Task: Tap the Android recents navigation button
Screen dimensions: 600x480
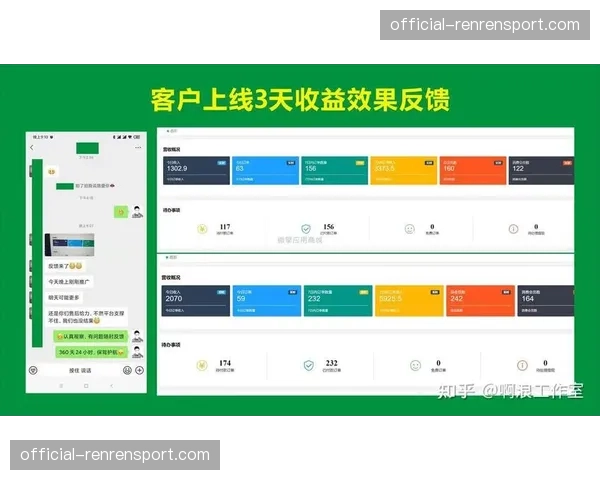Action: pos(61,386)
